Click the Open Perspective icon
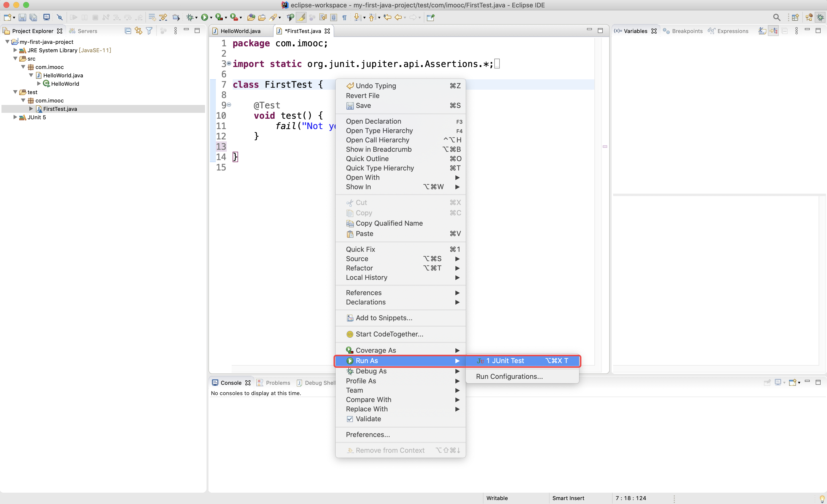Screen dimensions: 827x504 pos(795,17)
